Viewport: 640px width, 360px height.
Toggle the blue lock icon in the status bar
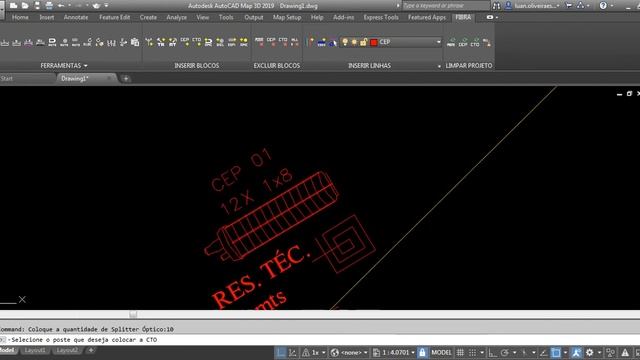[422, 352]
